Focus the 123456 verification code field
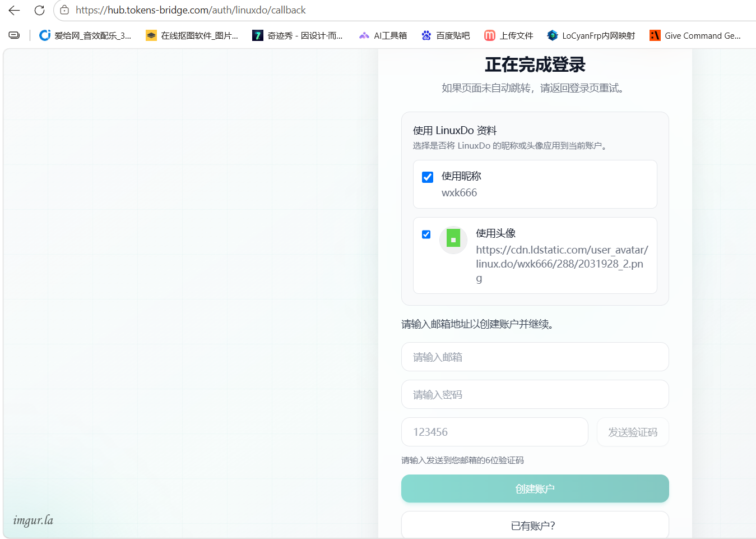The height and width of the screenshot is (539, 756). pyautogui.click(x=495, y=432)
